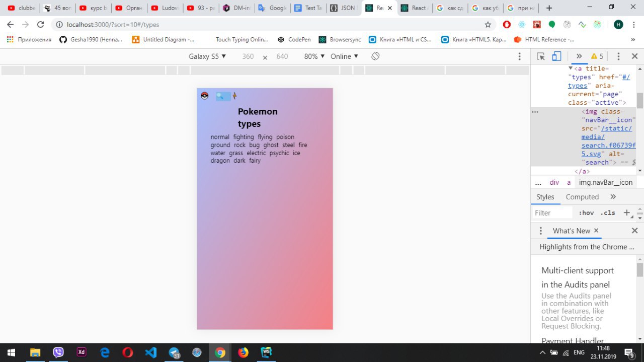Viewport: 644px width, 362px height.
Task: Show more DevTools panels via double chevron
Action: tap(579, 56)
